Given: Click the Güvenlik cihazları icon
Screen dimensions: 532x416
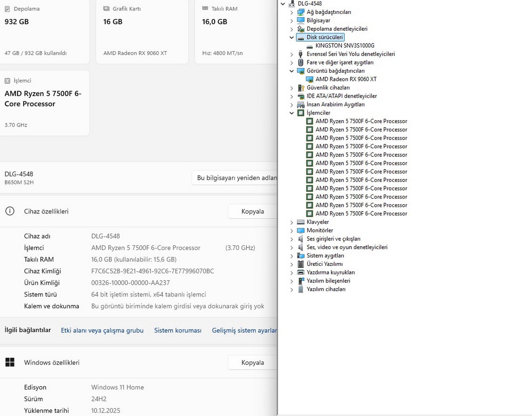Looking at the screenshot, I should pyautogui.click(x=301, y=88).
